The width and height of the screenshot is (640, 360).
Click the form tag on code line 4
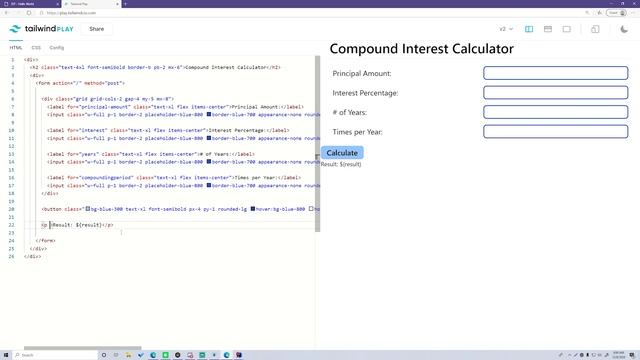(x=80, y=83)
